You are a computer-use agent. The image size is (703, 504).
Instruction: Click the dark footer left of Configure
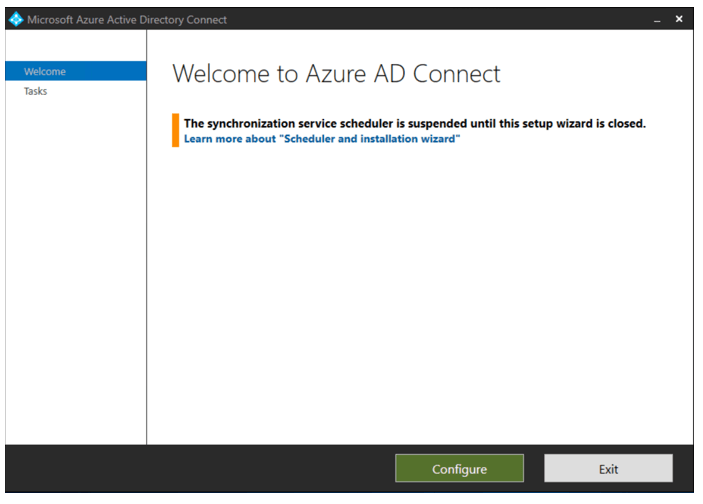200,468
